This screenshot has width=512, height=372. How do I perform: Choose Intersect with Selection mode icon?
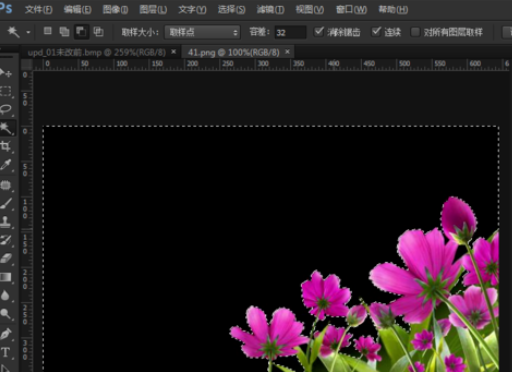[98, 32]
